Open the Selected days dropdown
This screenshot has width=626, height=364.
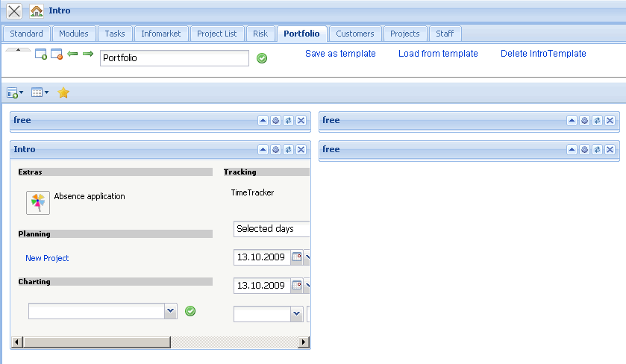(272, 229)
